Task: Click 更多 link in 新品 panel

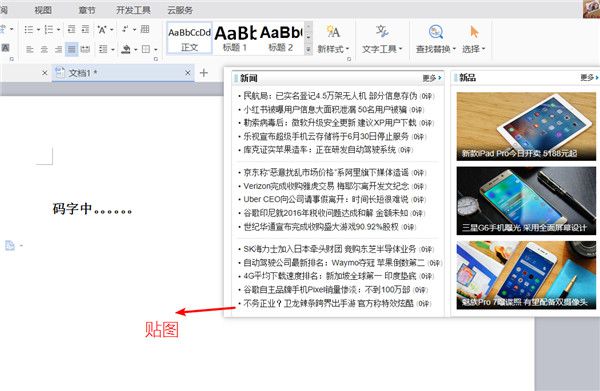Action: (x=589, y=78)
